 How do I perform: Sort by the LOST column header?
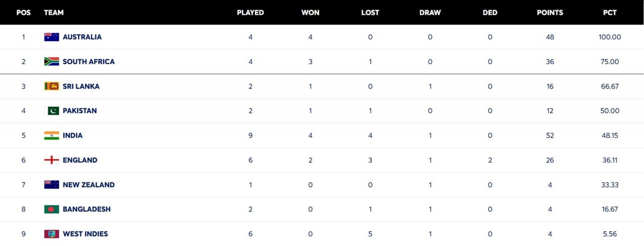point(370,12)
